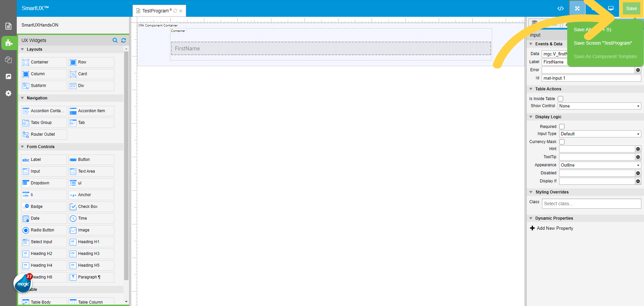Click the Select class input field
The image size is (644, 306).
591,204
